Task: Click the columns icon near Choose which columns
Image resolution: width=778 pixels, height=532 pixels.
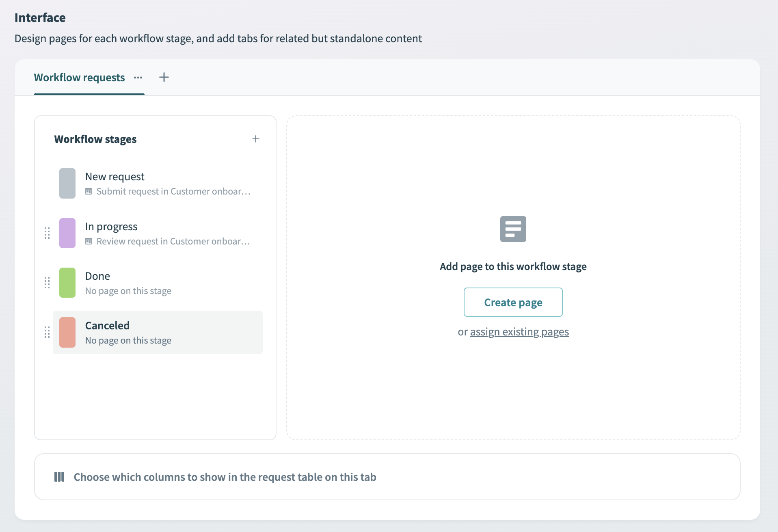Action: (59, 477)
